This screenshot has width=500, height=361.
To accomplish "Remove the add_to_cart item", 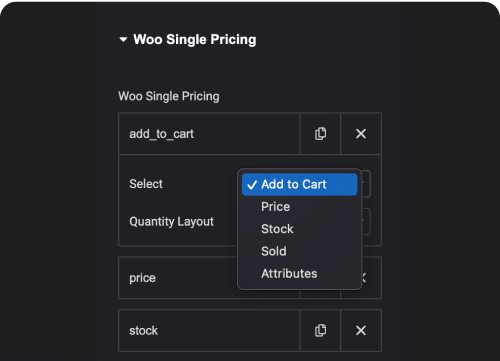I will click(x=361, y=134).
